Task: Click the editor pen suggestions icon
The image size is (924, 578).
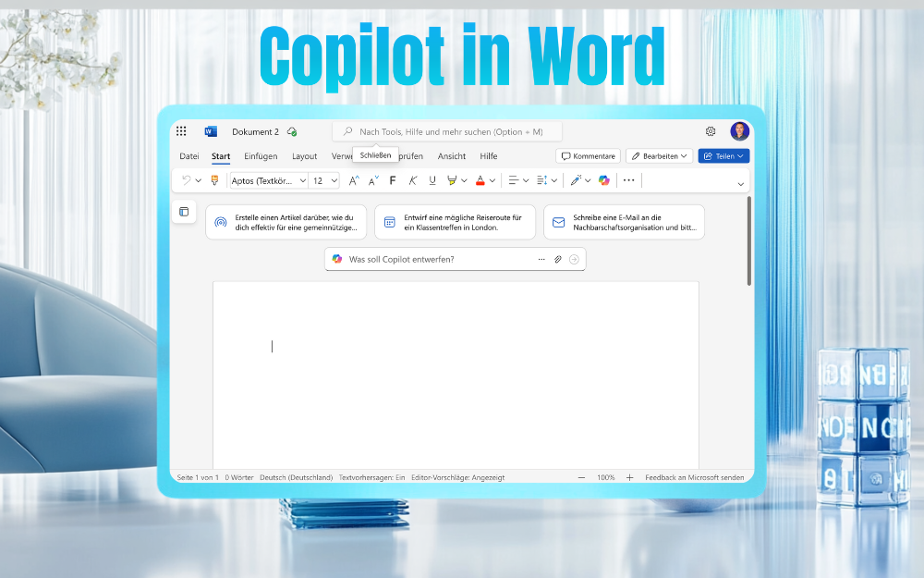Action: [x=576, y=180]
